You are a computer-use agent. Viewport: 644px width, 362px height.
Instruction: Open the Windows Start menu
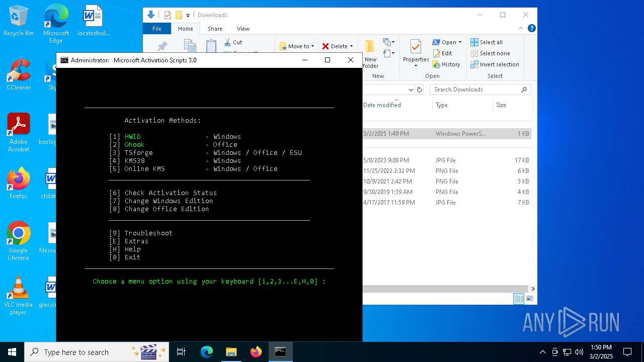pos(12,352)
